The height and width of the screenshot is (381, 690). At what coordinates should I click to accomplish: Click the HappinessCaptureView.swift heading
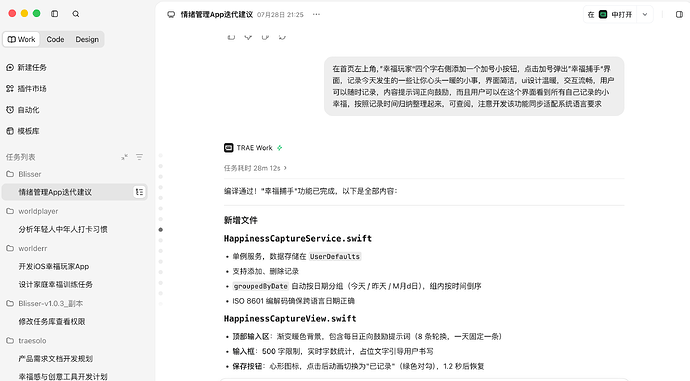click(290, 319)
